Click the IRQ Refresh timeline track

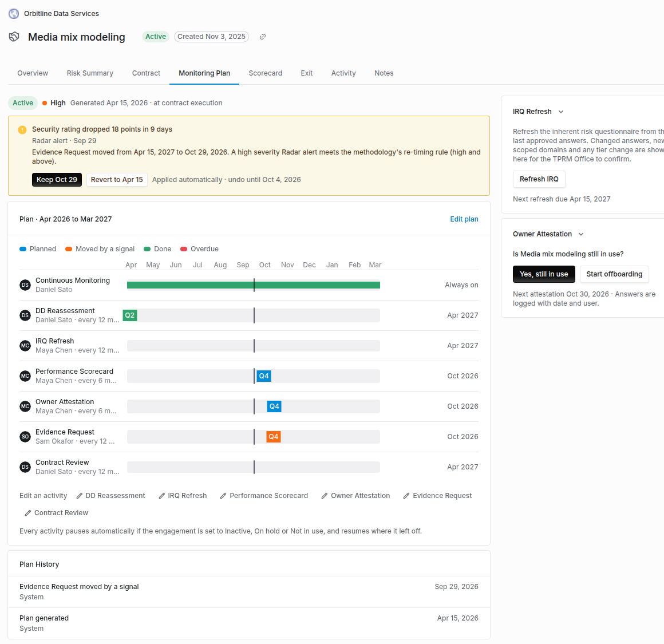click(x=253, y=346)
